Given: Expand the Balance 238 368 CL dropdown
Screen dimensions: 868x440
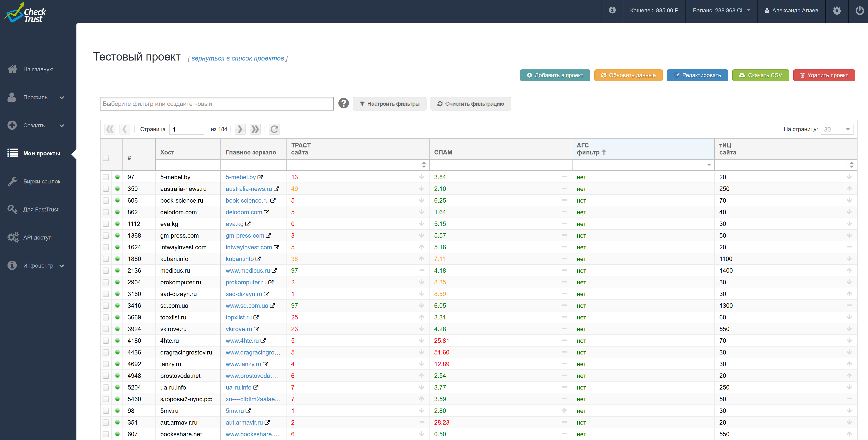Looking at the screenshot, I should [x=721, y=11].
